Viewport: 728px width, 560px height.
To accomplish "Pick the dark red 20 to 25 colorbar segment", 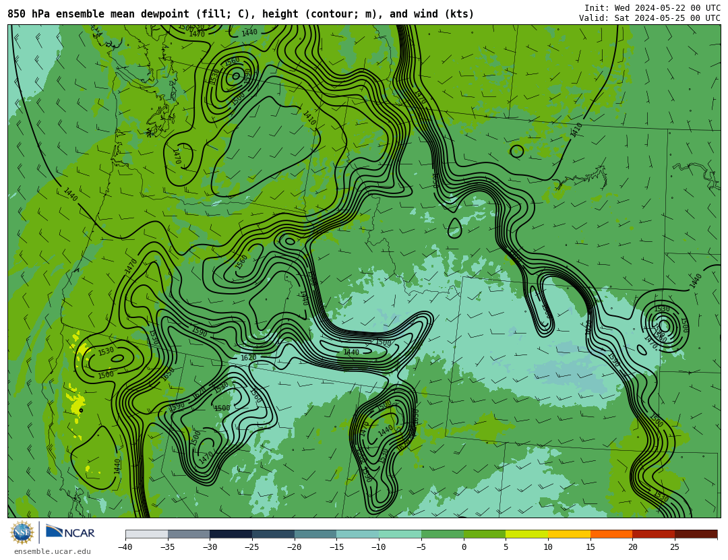I will point(653,534).
